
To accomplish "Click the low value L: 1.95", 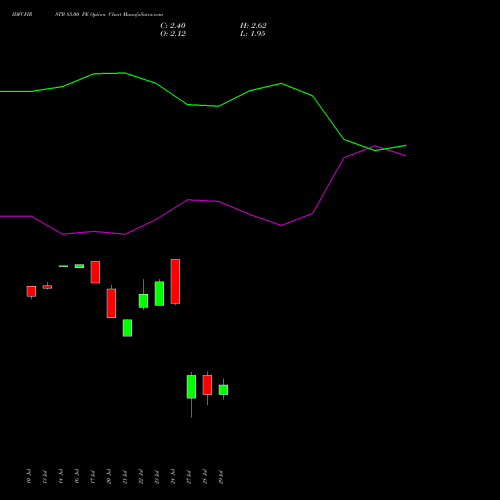I will click(252, 34).
